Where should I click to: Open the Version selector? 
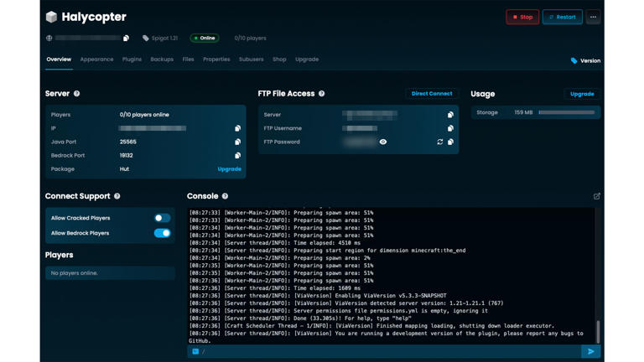[x=585, y=61]
